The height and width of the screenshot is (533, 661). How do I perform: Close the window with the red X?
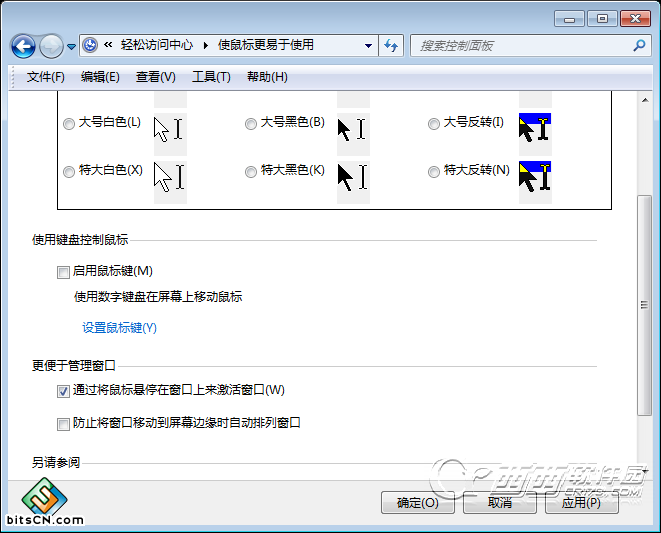(x=635, y=19)
